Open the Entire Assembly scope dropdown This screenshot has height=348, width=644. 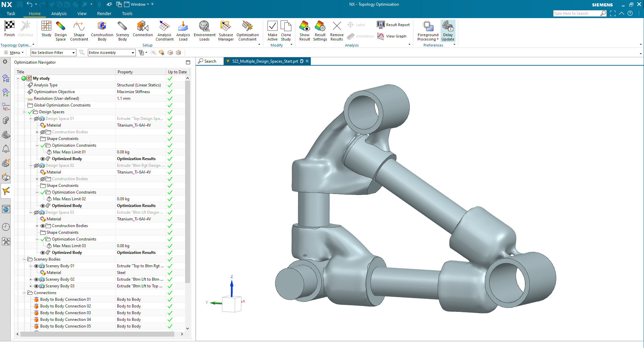click(133, 53)
